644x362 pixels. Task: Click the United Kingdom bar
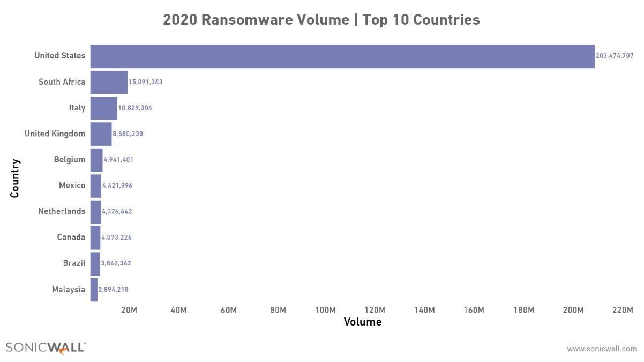click(x=101, y=134)
